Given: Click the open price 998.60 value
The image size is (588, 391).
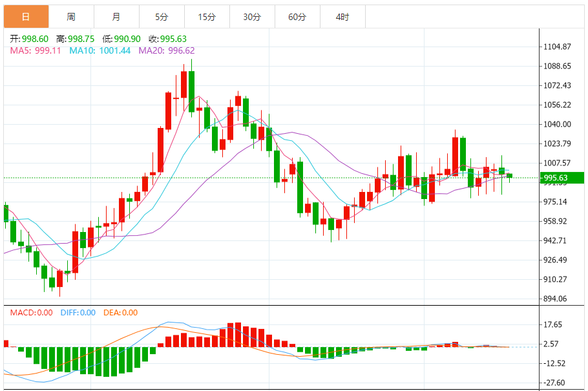Looking at the screenshot, I should point(36,39).
